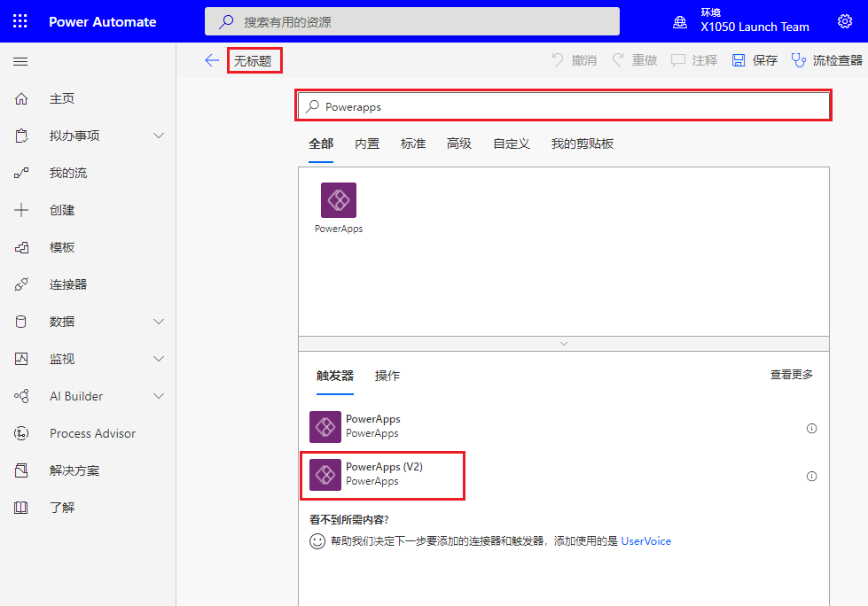The image size is (868, 606).
Task: Show info for PowerApps trigger
Action: [811, 428]
